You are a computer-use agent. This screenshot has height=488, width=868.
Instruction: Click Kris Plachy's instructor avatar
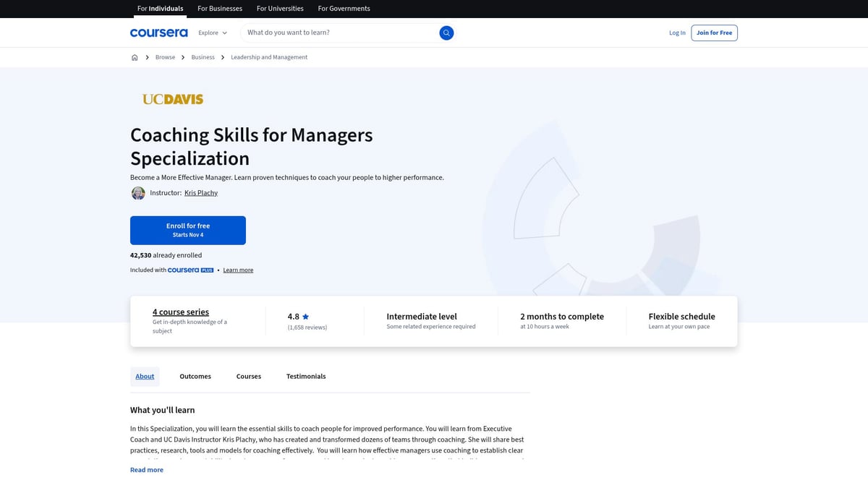[138, 192]
